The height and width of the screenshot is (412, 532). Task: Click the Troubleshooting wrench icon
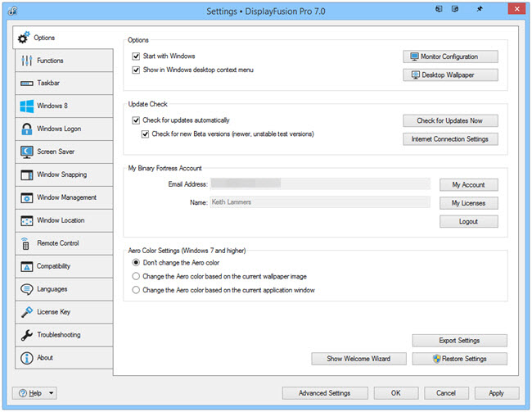point(27,335)
